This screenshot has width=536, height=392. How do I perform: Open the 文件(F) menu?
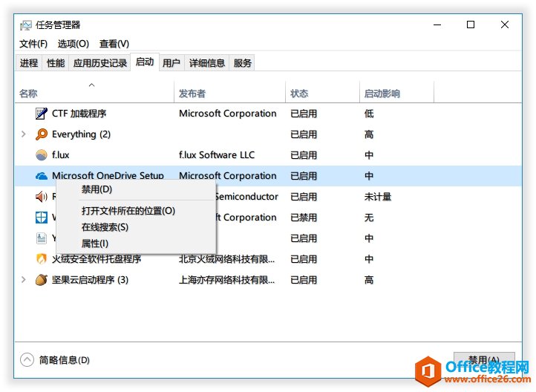33,44
